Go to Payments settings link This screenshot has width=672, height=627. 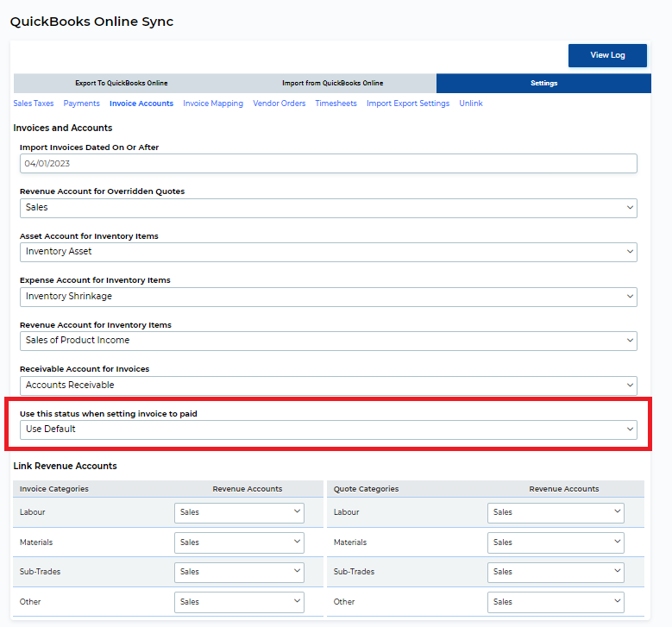point(81,103)
